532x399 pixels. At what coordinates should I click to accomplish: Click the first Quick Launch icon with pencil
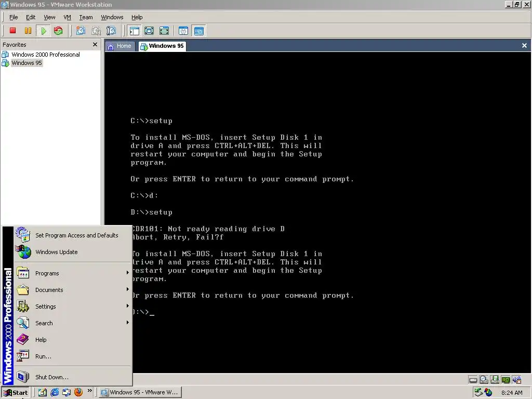pos(42,392)
